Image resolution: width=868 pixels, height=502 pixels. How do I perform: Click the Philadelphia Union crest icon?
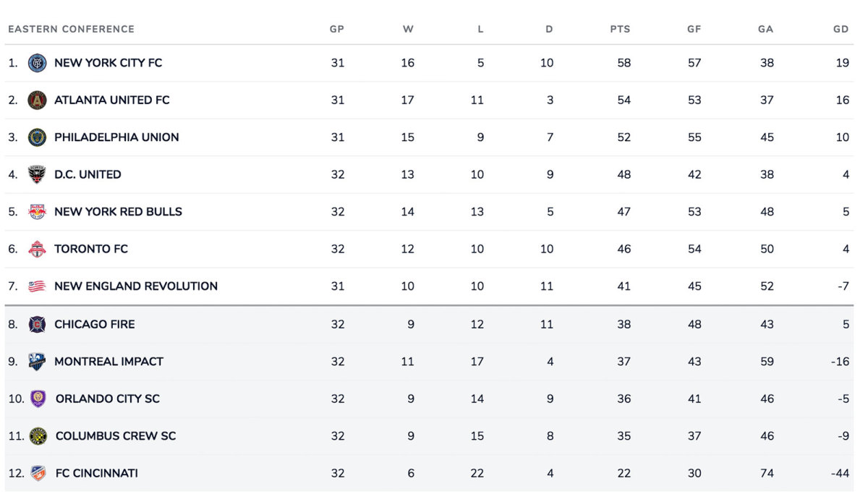37,137
